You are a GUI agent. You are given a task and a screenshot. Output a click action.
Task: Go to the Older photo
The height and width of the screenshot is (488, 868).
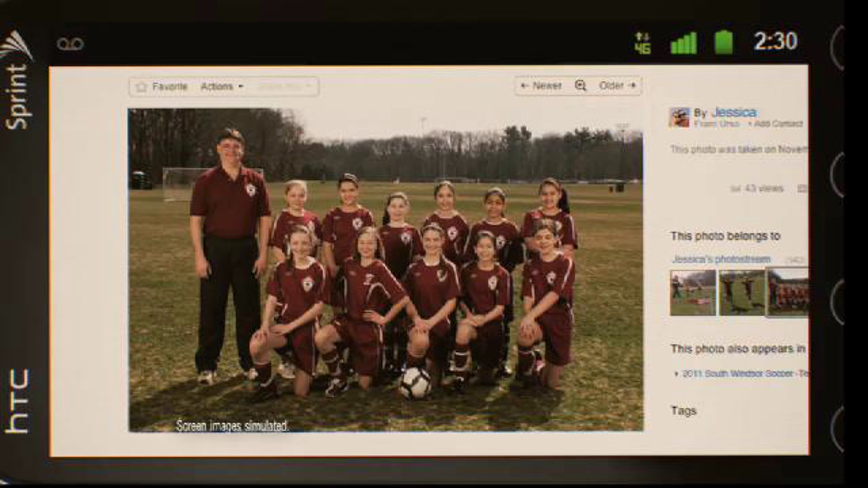617,86
